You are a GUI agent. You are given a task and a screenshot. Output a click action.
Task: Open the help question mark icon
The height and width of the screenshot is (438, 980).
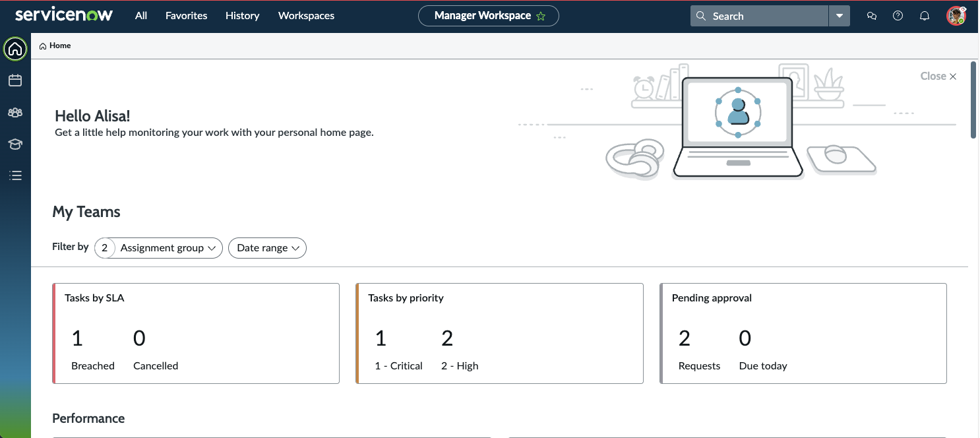(x=898, y=16)
